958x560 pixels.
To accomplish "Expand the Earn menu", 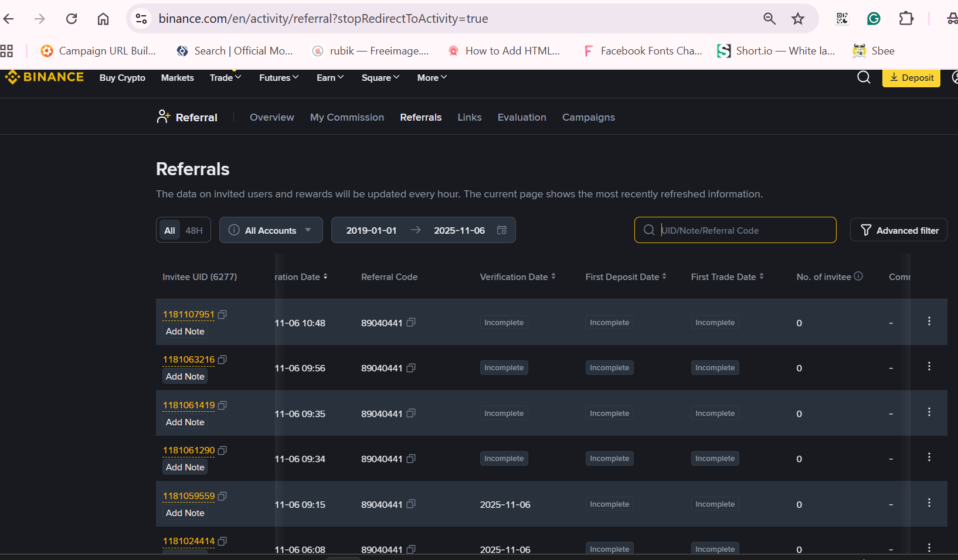I will (330, 77).
